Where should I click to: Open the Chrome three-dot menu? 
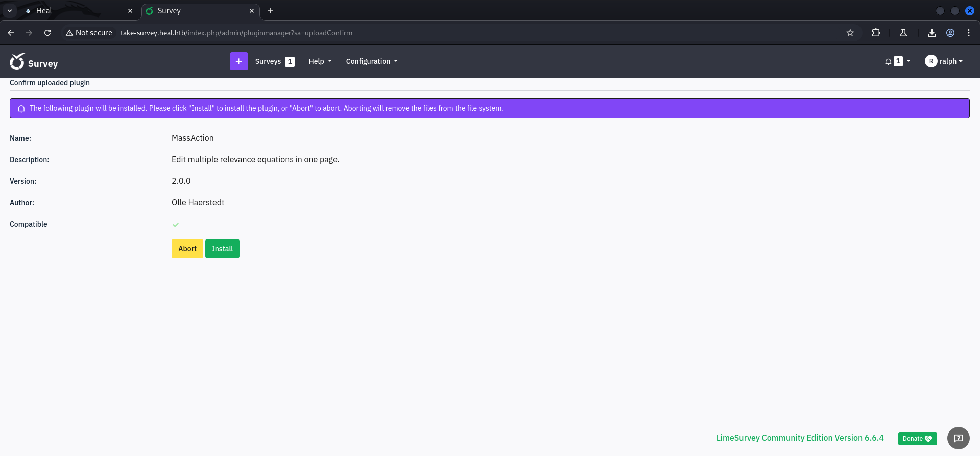pos(969,33)
